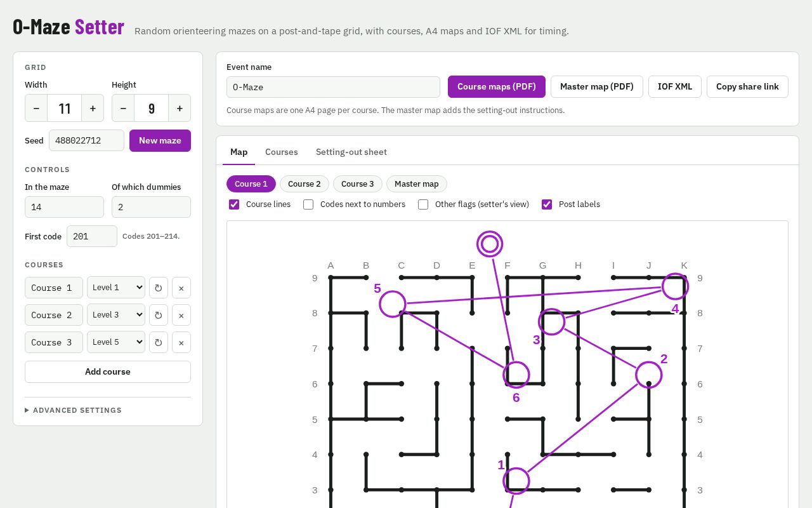Edit the Course 3 name field
This screenshot has height=508, width=812.
pyautogui.click(x=54, y=342)
